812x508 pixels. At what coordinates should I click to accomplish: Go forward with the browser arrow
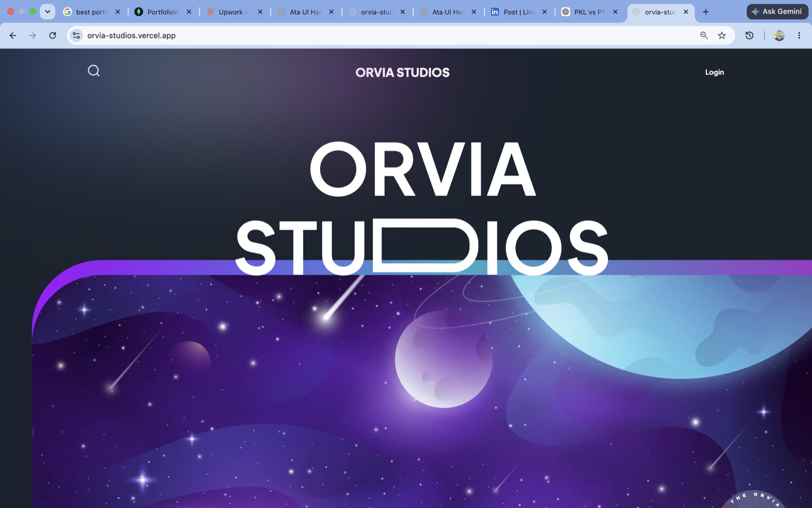(x=32, y=36)
